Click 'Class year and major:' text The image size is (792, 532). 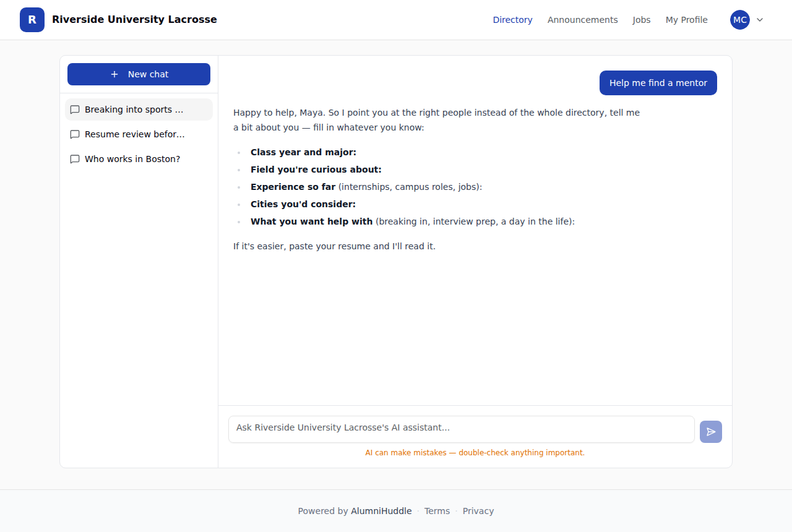point(303,152)
